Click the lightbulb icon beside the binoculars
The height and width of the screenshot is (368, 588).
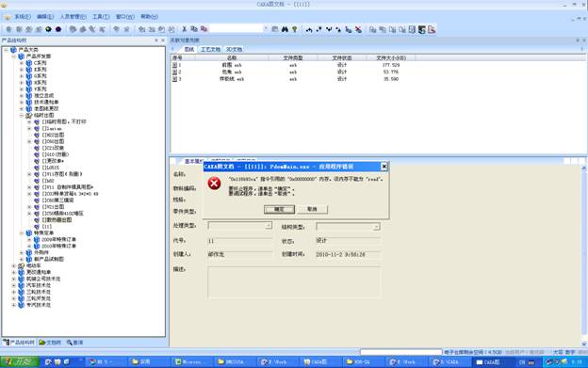[x=294, y=29]
